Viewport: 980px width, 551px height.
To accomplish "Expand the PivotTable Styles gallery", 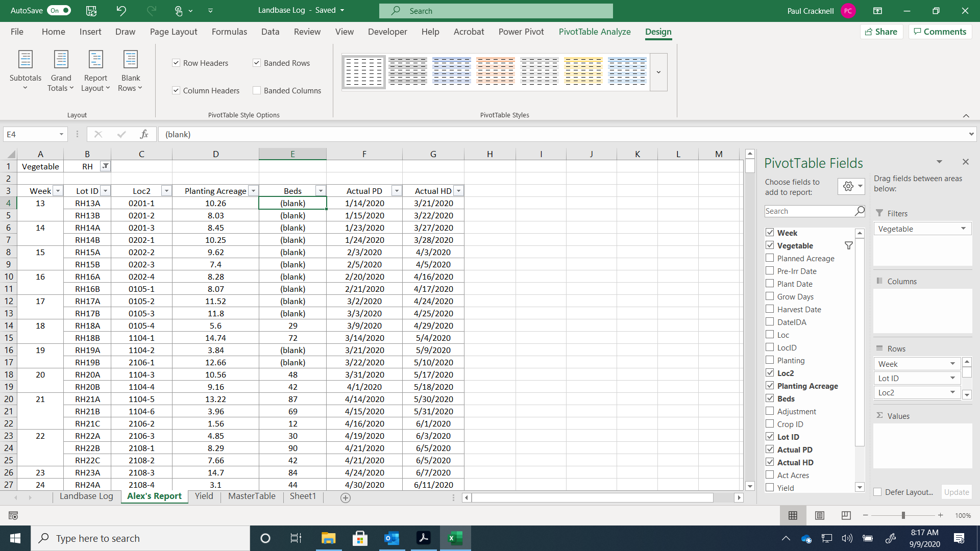I will pos(658,72).
